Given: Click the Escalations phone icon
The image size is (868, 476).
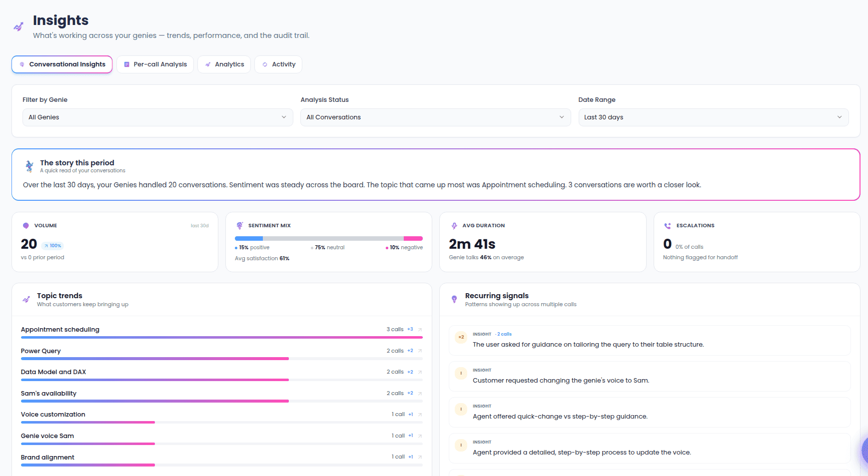Looking at the screenshot, I should (x=668, y=226).
